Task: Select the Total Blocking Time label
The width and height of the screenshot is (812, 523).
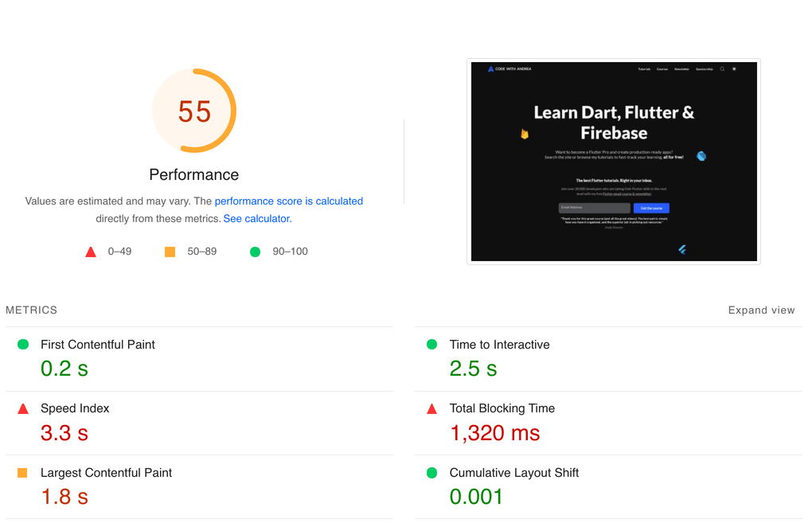Action: (502, 408)
